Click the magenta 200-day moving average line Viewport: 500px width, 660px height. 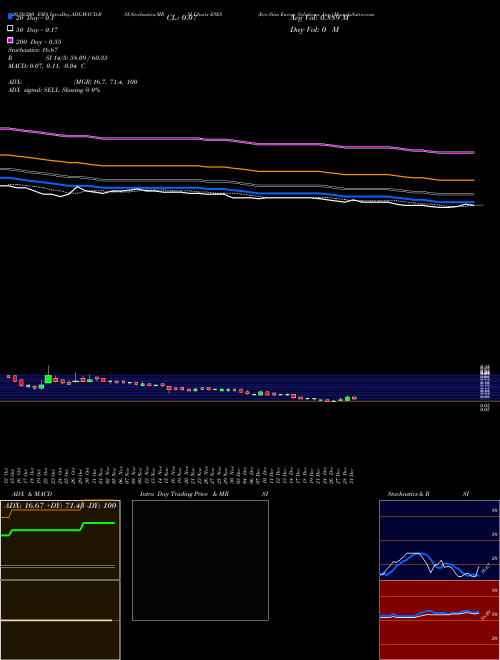tap(237, 141)
